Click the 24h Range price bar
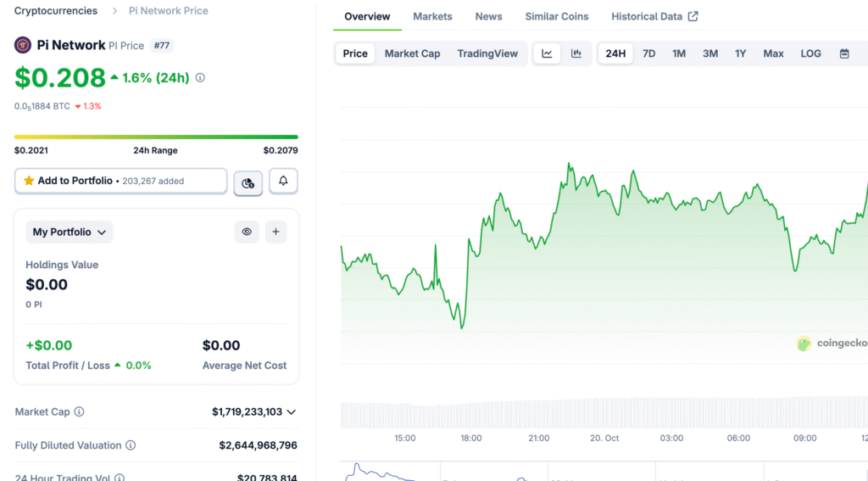 click(156, 137)
